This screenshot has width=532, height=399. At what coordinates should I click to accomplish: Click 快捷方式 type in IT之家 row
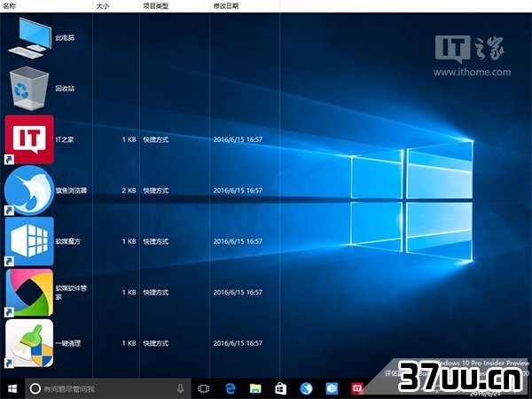tap(156, 139)
